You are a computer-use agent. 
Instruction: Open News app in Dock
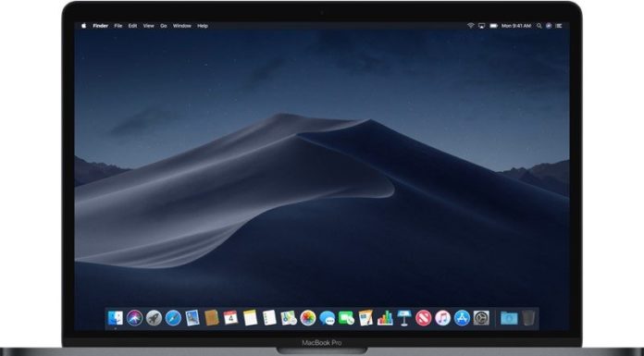tap(424, 318)
